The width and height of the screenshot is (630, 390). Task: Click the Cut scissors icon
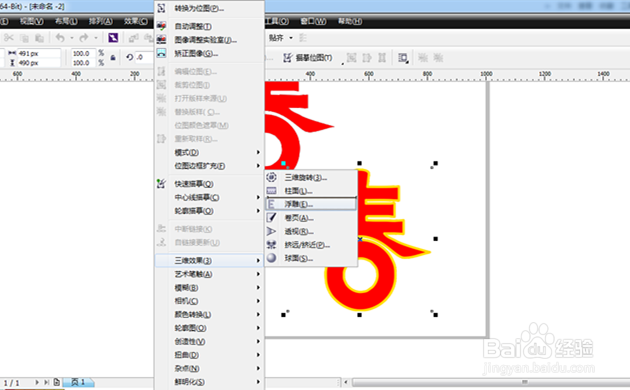9,38
